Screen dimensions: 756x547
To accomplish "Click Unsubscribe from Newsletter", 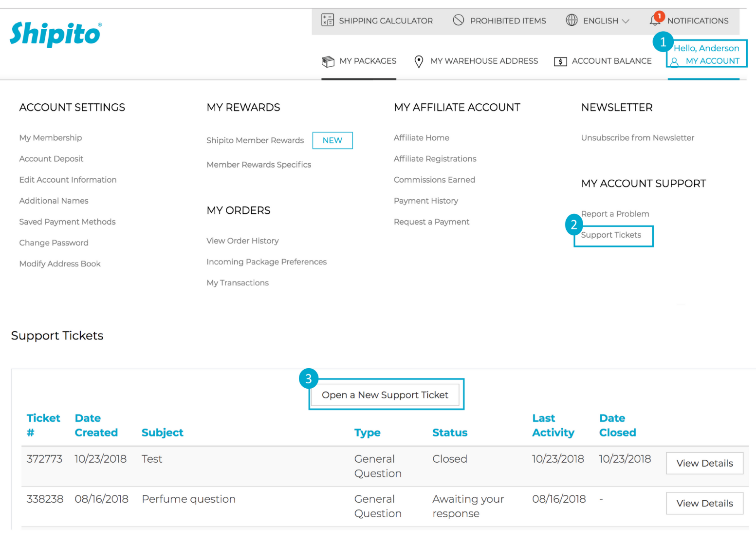I will (638, 138).
